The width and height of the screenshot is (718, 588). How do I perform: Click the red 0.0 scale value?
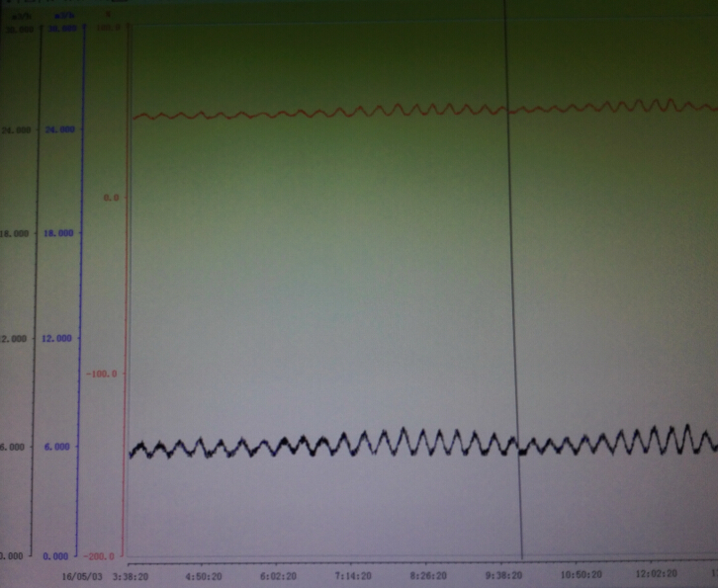(111, 198)
